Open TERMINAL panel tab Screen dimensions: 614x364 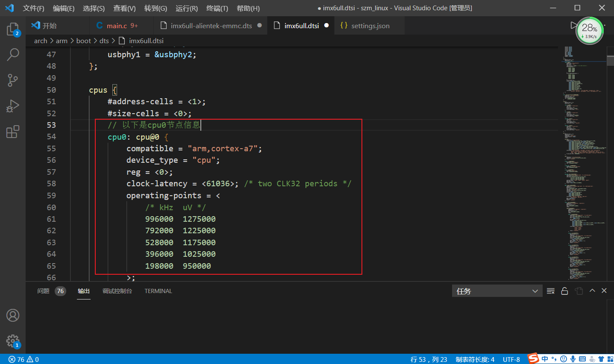coord(158,291)
